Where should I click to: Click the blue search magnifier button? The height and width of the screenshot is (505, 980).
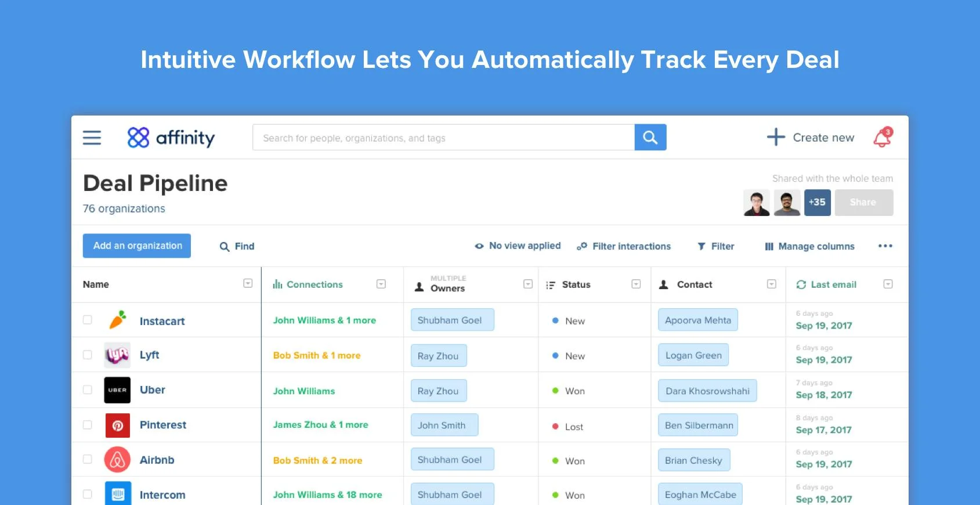pos(650,138)
